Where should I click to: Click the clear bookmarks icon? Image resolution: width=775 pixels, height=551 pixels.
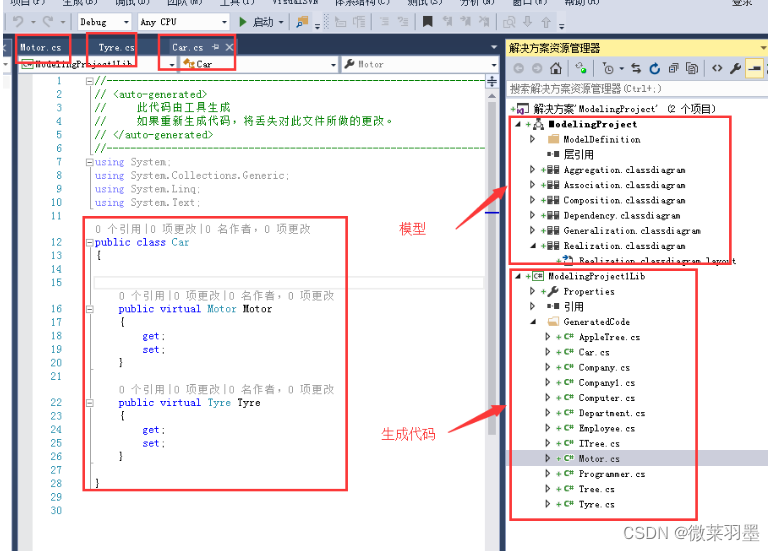point(484,22)
